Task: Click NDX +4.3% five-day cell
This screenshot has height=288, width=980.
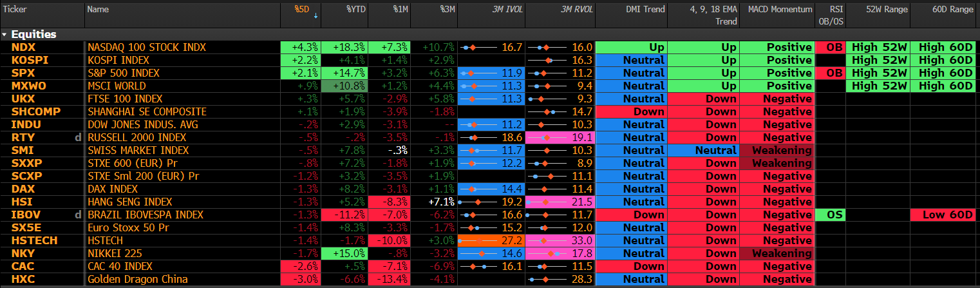Action: click(x=301, y=47)
